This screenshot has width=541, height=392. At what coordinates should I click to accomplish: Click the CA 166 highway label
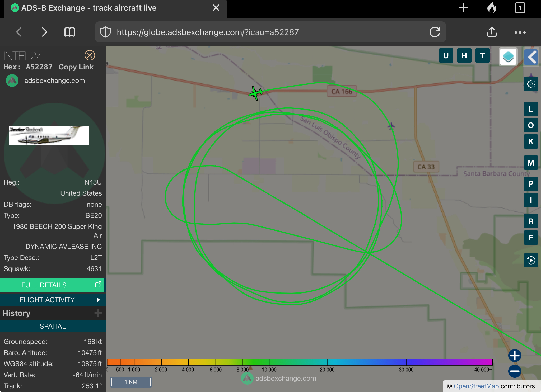click(342, 91)
